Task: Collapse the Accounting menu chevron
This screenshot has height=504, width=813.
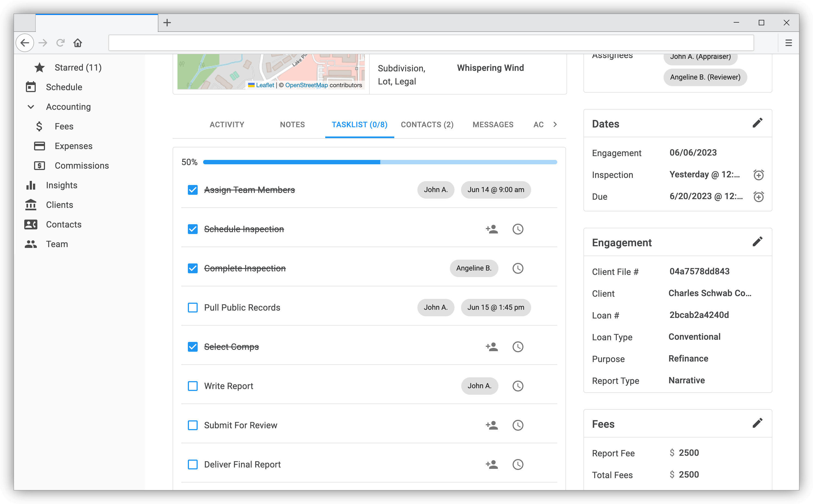Action: (x=31, y=107)
